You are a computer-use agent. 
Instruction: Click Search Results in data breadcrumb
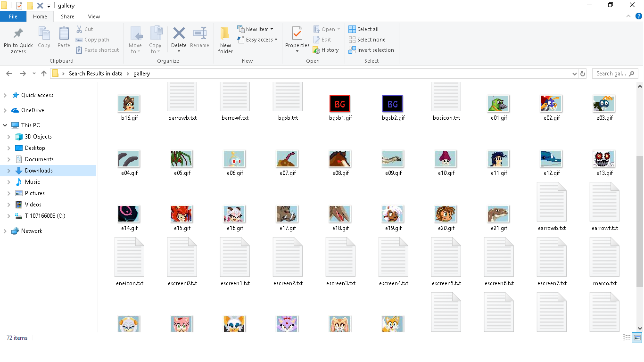pos(95,74)
